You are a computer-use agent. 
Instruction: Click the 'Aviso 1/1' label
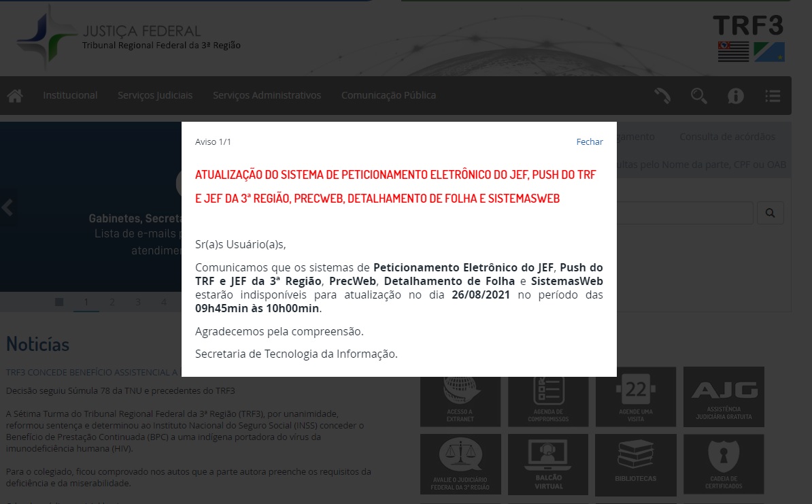point(213,142)
